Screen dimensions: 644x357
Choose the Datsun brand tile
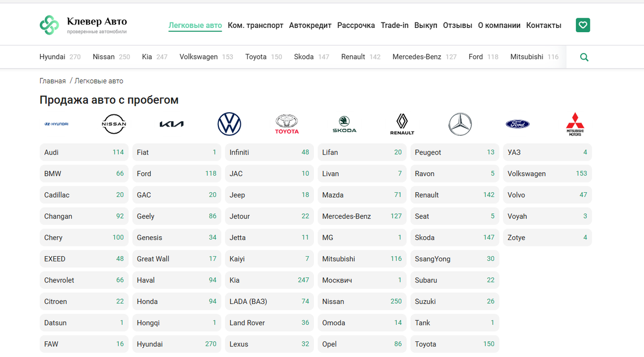coord(84,323)
